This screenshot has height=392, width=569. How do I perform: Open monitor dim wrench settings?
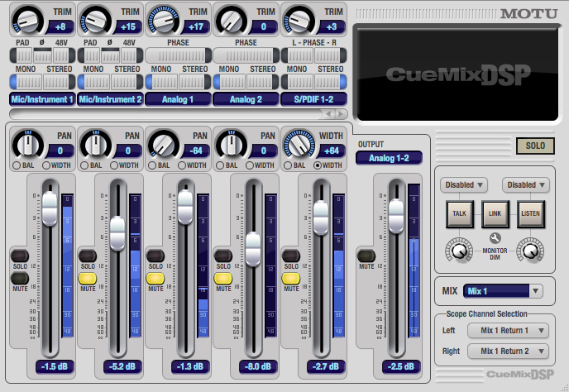coord(495,239)
